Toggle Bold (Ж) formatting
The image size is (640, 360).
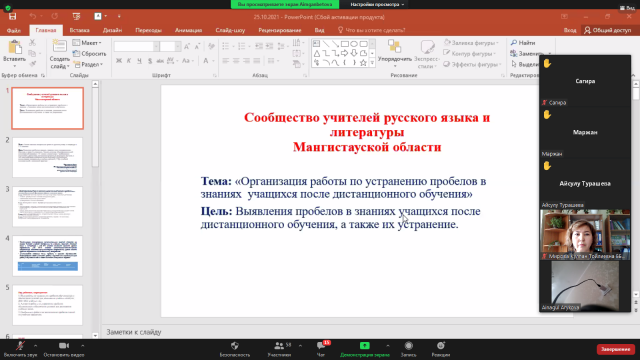pyautogui.click(x=119, y=61)
